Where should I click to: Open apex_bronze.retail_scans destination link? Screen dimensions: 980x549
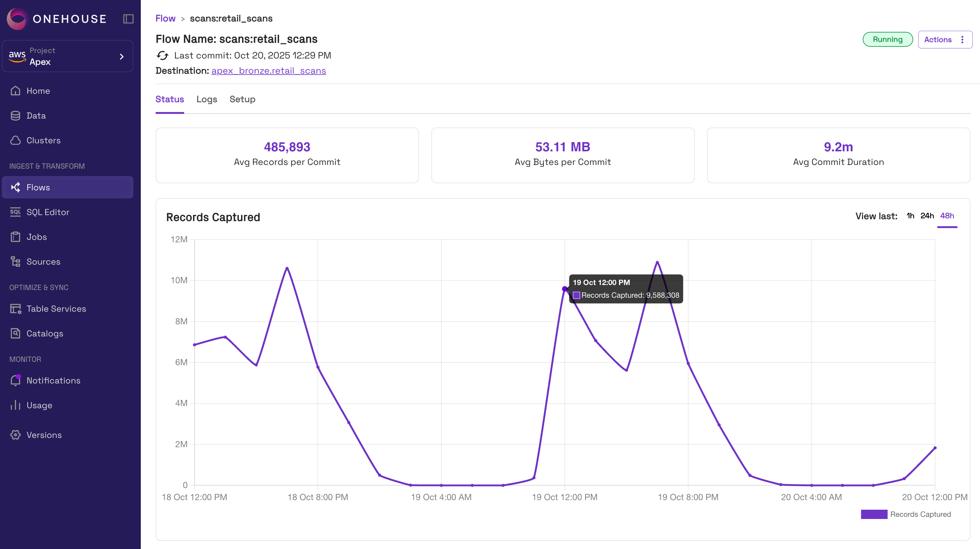[269, 71]
